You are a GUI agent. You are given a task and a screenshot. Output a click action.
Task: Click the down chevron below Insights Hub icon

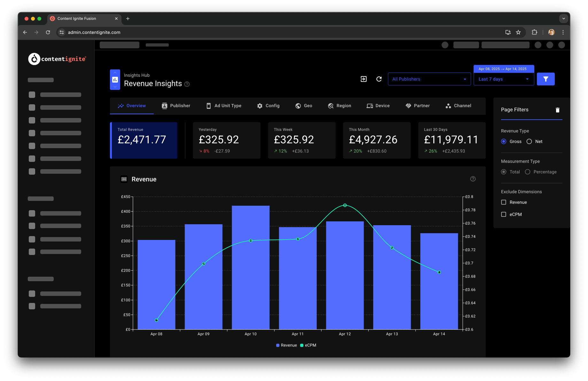coord(115,87)
